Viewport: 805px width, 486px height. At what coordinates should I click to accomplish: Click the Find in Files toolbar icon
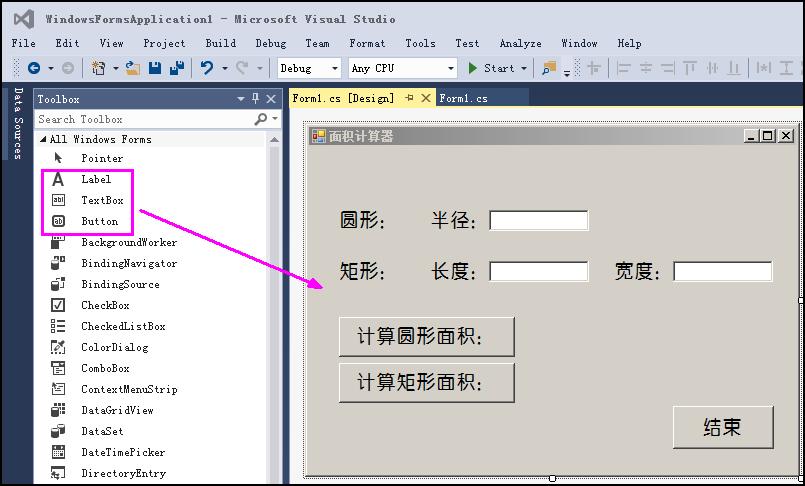(549, 68)
